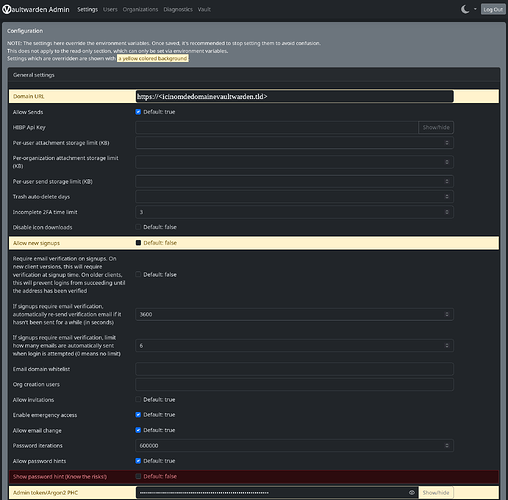Toggle Allow password hints checkbox
Image resolution: width=508 pixels, height=500 pixels.
(x=138, y=461)
